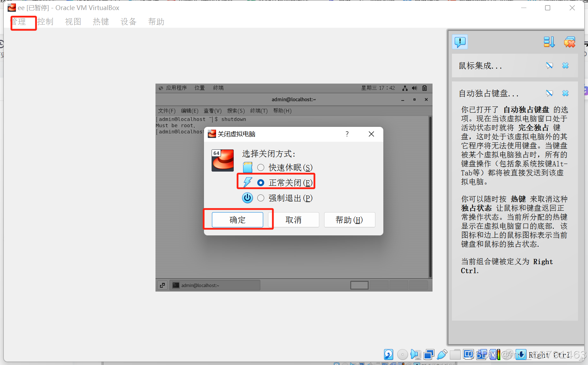This screenshot has height=365, width=588.
Task: Click the admin@localhost taskbar entry in guest
Action: pos(215,285)
